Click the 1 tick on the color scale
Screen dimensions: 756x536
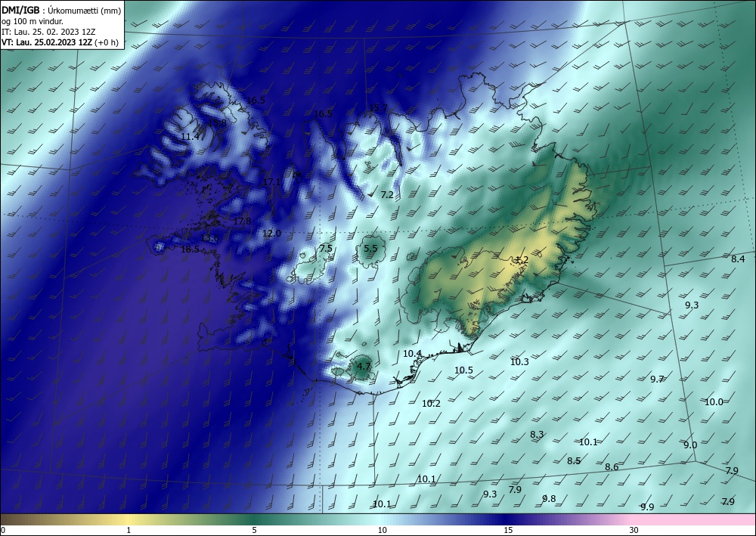[x=129, y=531]
